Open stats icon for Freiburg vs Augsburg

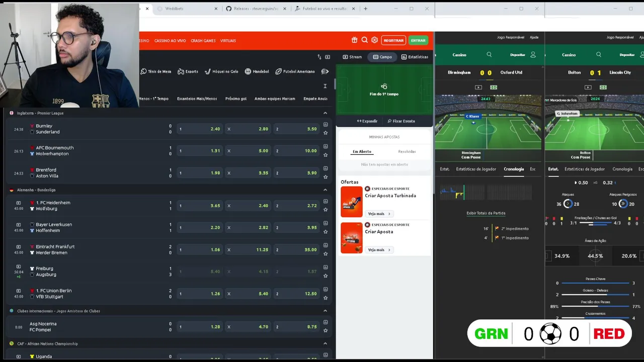pos(326,267)
